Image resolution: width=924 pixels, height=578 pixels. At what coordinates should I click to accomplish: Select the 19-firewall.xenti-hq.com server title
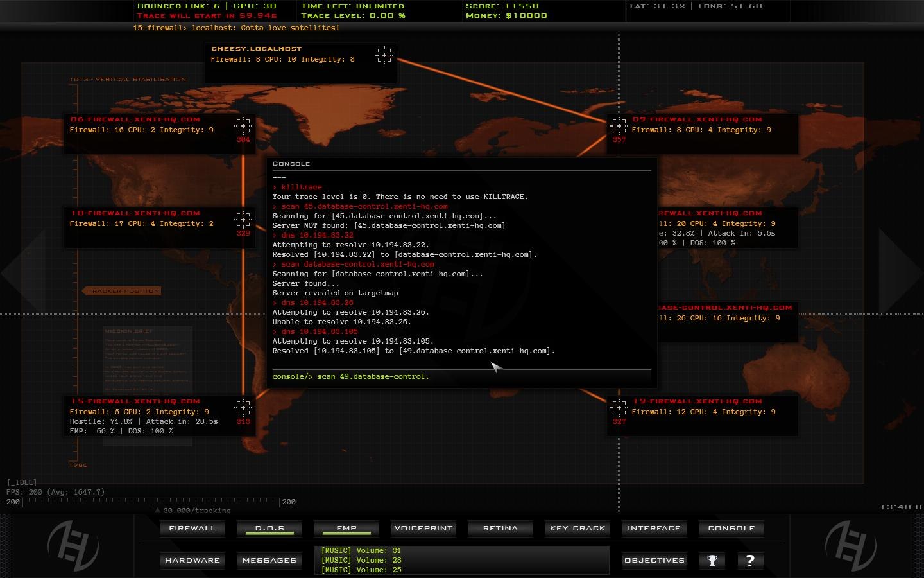(697, 401)
